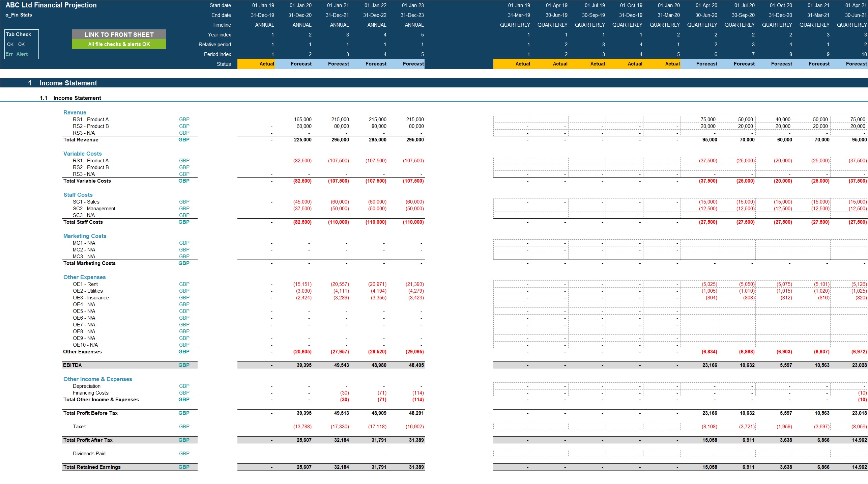Select the SC2 - Management staff cost label
This screenshot has width=868, height=484.
[94, 209]
